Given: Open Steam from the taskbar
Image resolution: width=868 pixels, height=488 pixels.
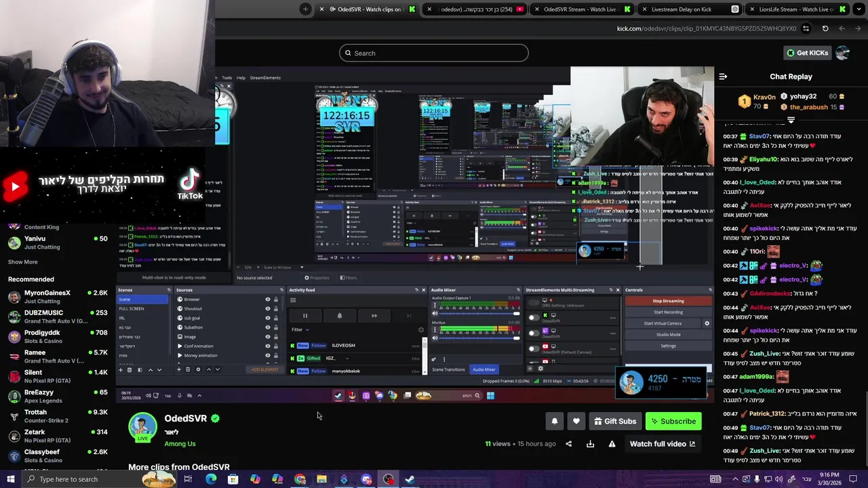Looking at the screenshot, I should (x=410, y=479).
